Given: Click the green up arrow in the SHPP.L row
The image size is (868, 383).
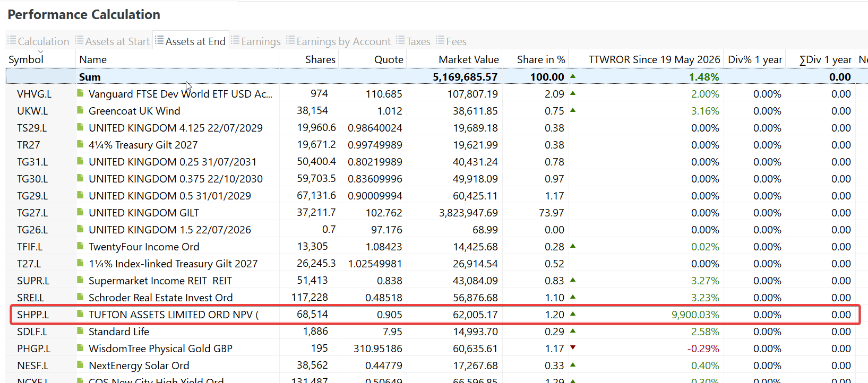Looking at the screenshot, I should [573, 314].
